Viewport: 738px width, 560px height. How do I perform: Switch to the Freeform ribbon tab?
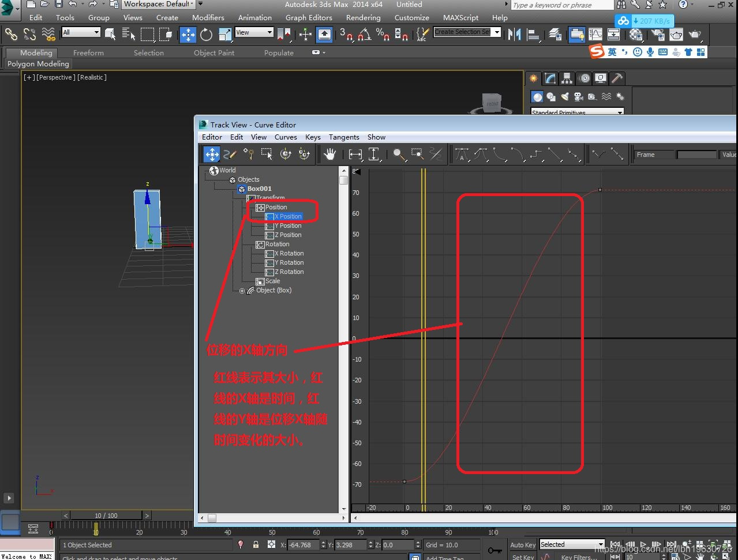click(x=88, y=53)
